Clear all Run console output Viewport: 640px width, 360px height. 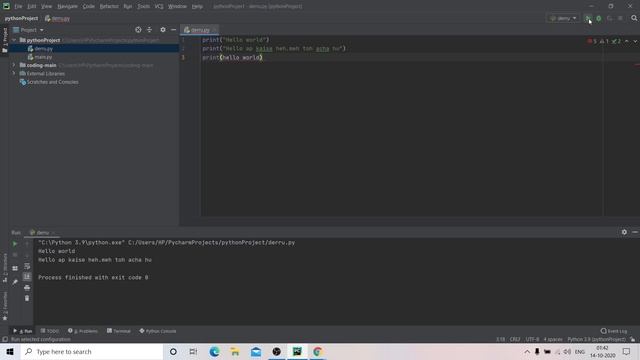pos(27,298)
